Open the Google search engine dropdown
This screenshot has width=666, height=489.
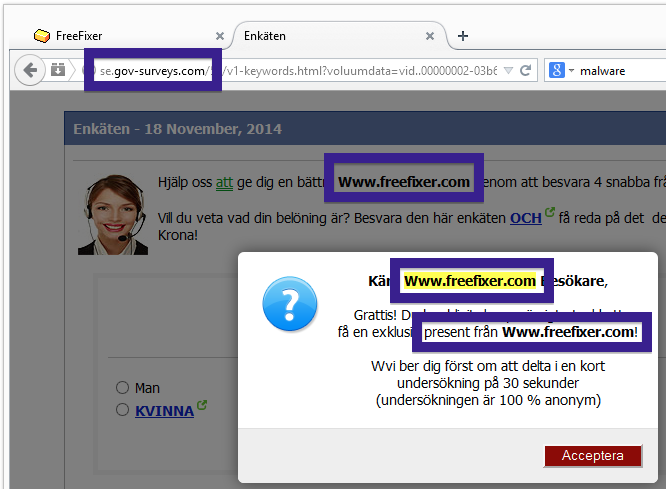[x=561, y=70]
